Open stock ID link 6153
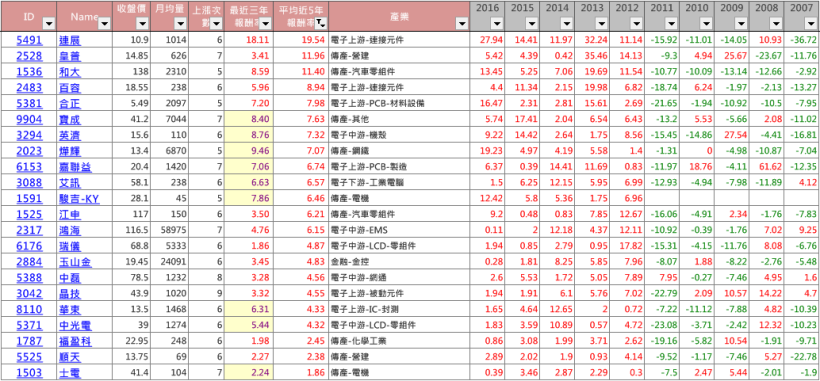Image resolution: width=820 pixels, height=381 pixels. pos(29,167)
